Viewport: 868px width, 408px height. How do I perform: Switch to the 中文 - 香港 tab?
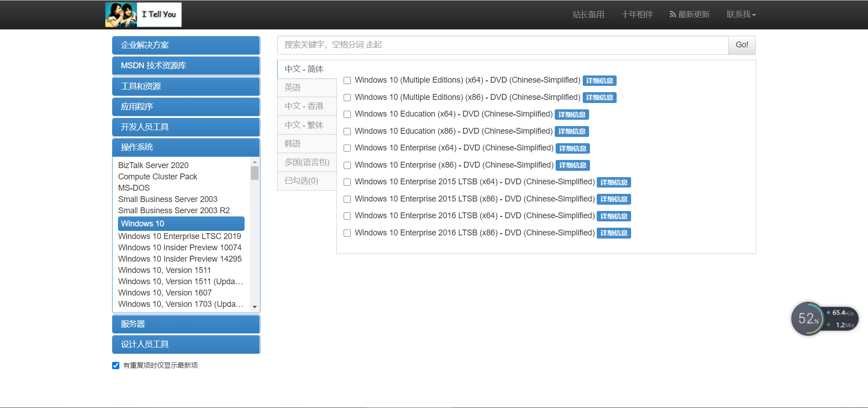[307, 106]
